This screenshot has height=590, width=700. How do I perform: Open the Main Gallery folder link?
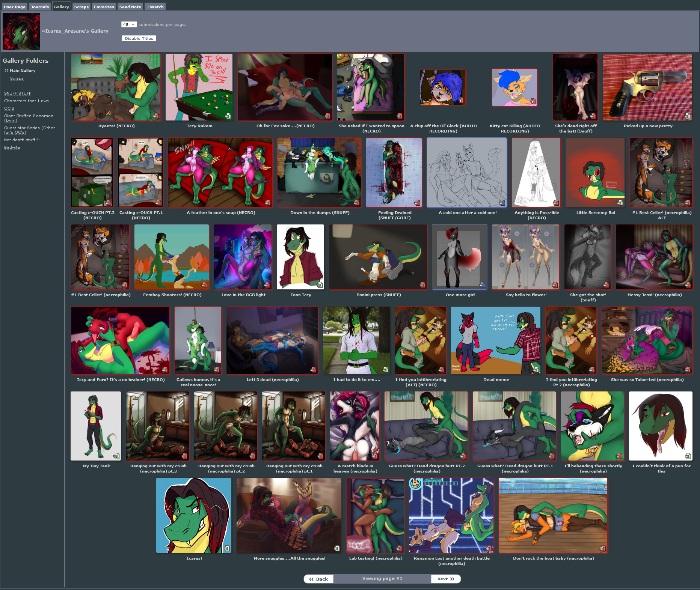pyautogui.click(x=23, y=70)
